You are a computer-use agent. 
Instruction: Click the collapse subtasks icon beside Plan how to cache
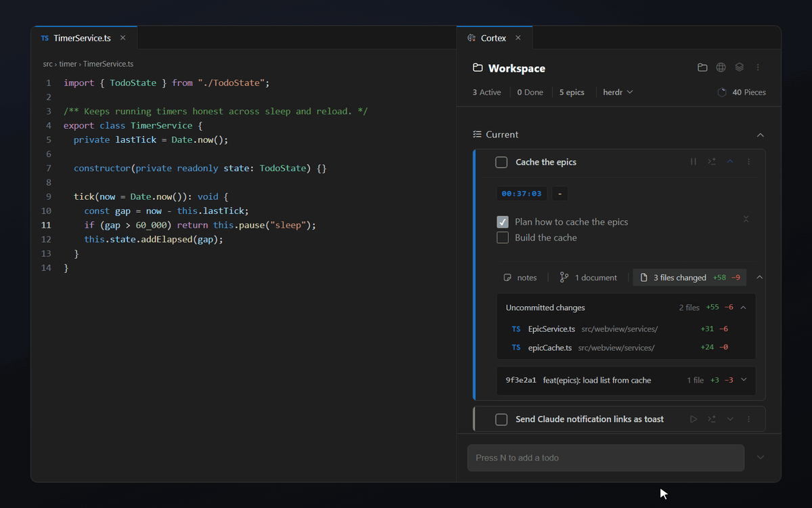(x=746, y=219)
